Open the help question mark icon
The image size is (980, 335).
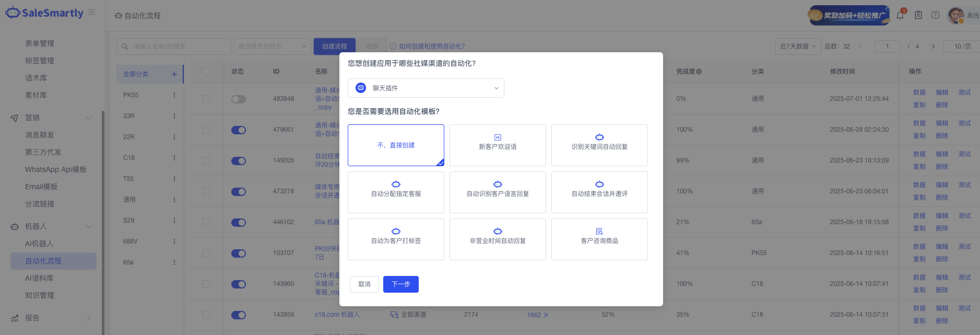pyautogui.click(x=935, y=15)
